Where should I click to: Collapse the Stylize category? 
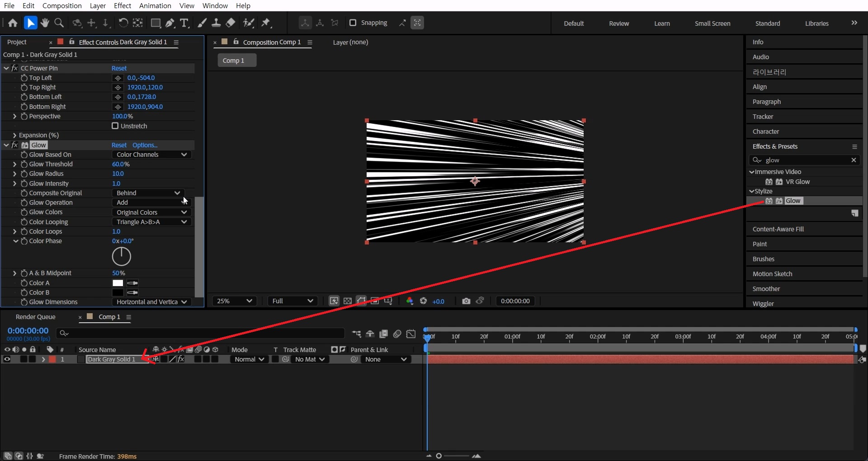pyautogui.click(x=752, y=191)
